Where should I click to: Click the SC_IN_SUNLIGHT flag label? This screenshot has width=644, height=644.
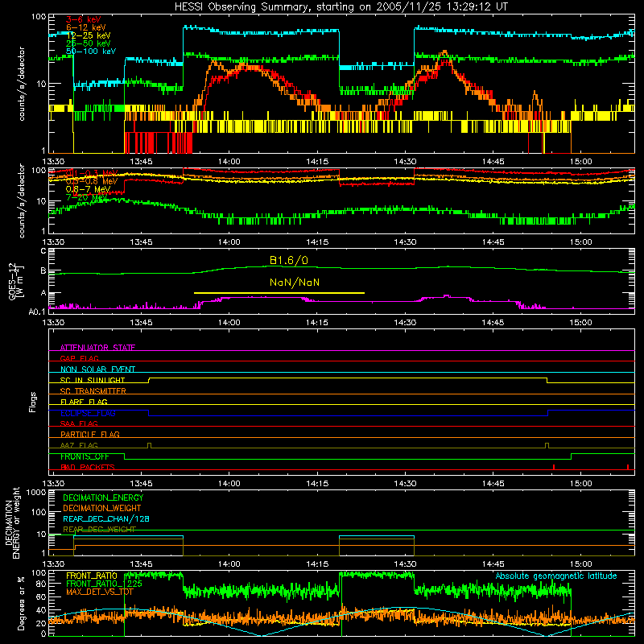coord(93,380)
